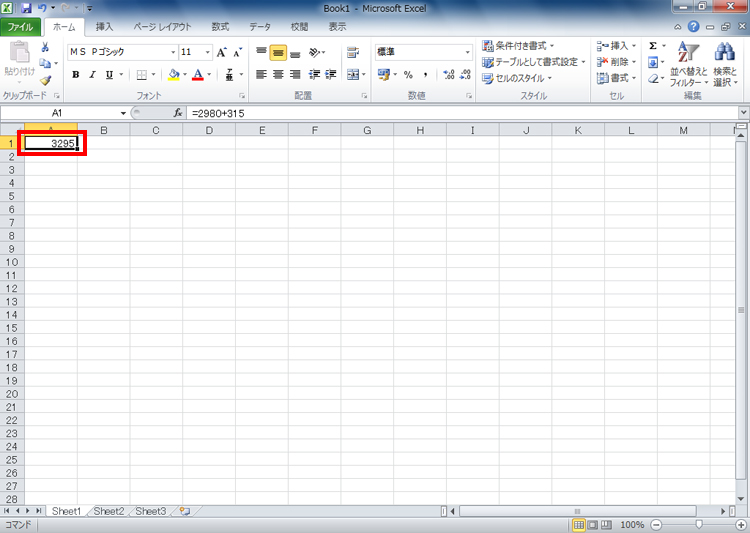Click the Copy icon in clipboard group

coord(45,63)
